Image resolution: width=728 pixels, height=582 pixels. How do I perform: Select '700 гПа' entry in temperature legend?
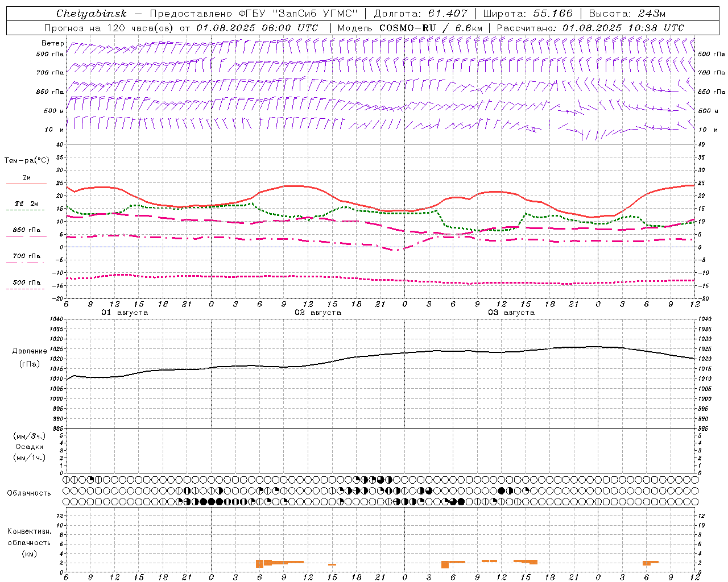(x=27, y=256)
